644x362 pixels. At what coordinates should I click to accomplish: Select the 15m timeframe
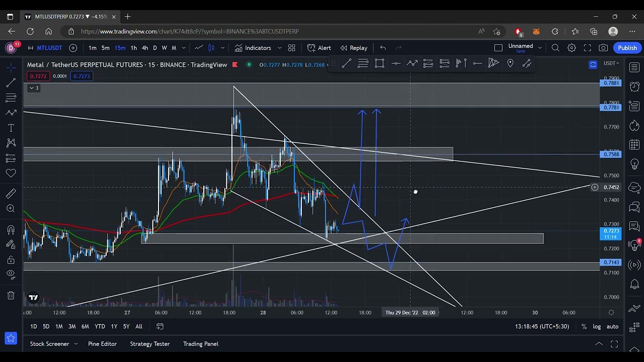(x=120, y=48)
